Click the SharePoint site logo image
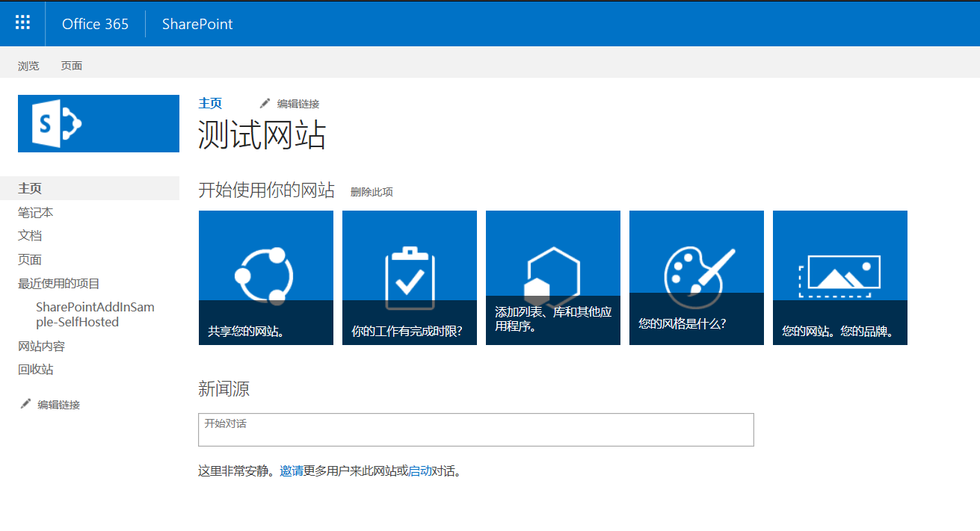 click(x=98, y=124)
